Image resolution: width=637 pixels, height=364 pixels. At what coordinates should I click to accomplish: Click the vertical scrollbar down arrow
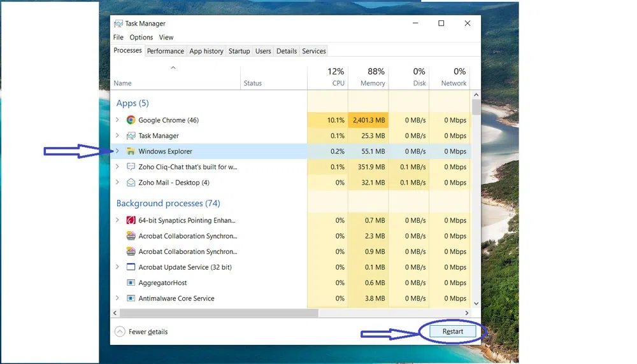click(x=476, y=304)
